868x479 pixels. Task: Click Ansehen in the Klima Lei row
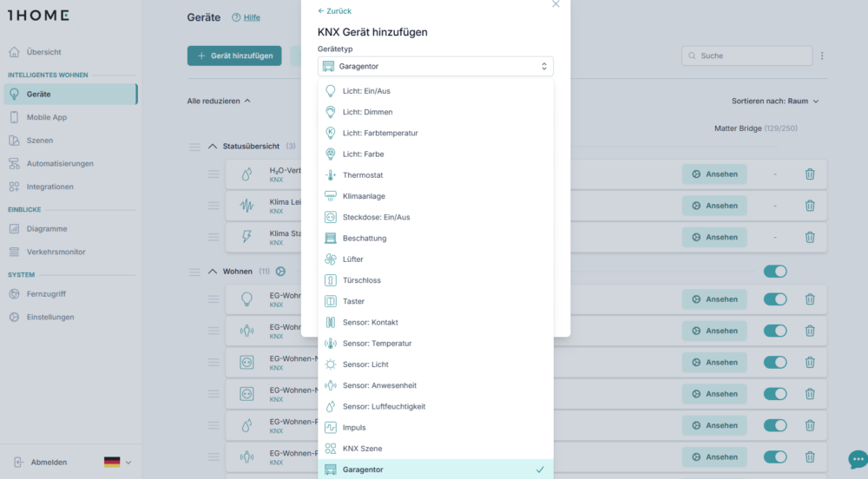coord(714,206)
